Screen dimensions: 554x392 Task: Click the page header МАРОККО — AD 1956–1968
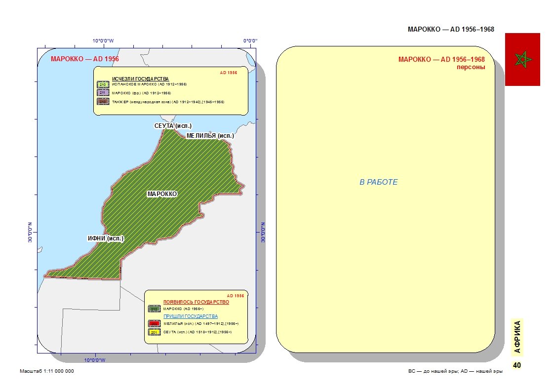pyautogui.click(x=451, y=29)
